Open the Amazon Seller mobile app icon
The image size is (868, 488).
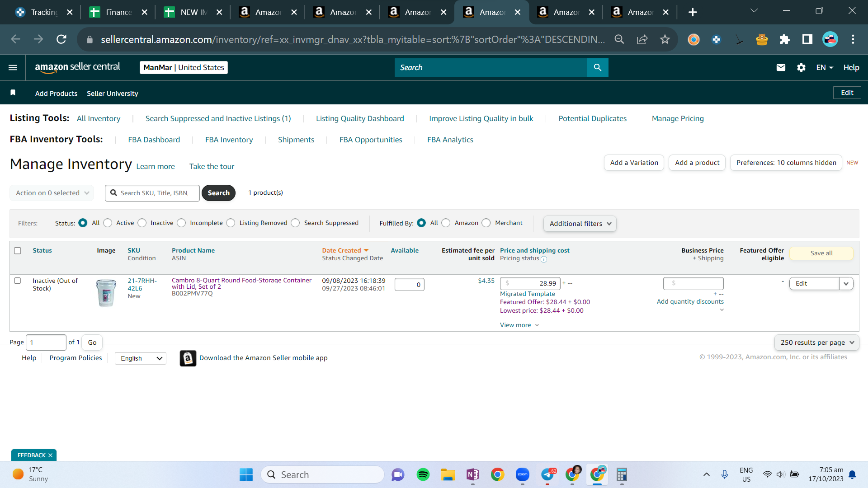tap(188, 358)
